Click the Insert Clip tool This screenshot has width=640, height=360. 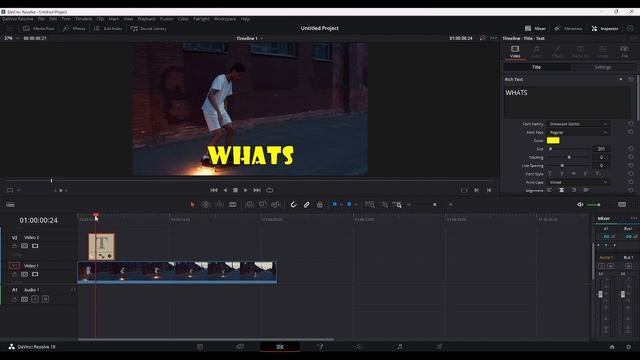(249, 204)
